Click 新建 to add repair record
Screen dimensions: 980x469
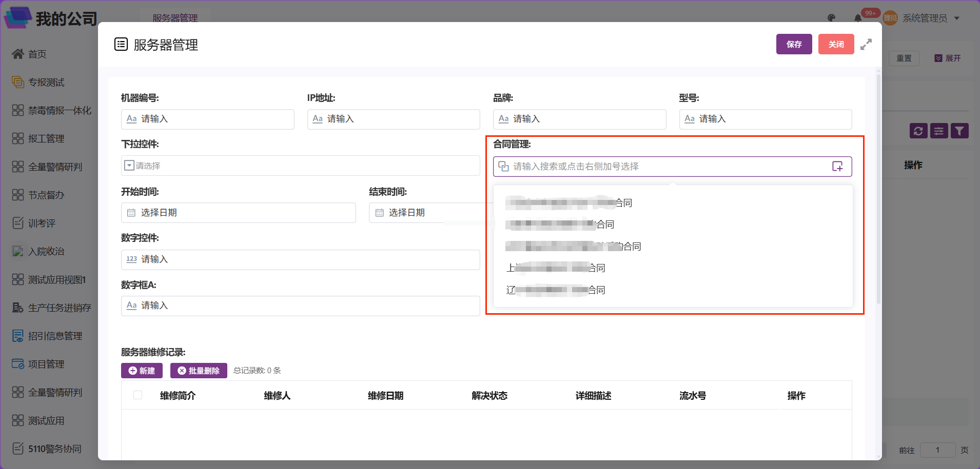pos(142,371)
